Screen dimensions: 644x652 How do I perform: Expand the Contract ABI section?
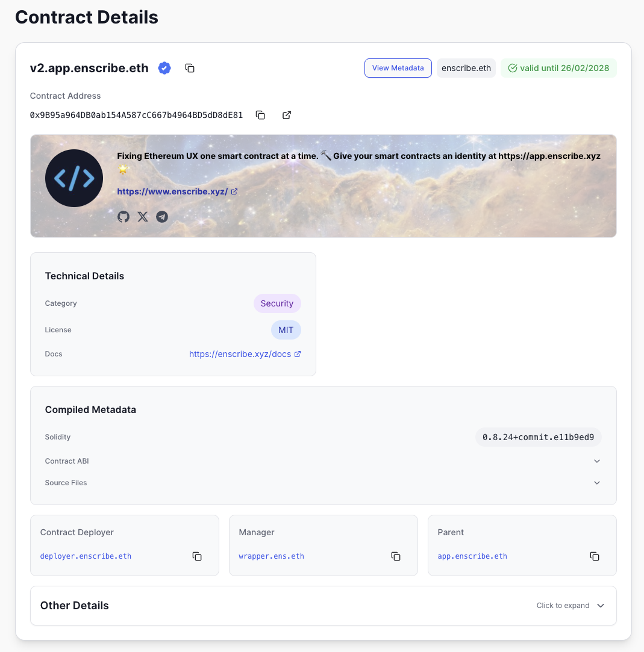point(596,461)
